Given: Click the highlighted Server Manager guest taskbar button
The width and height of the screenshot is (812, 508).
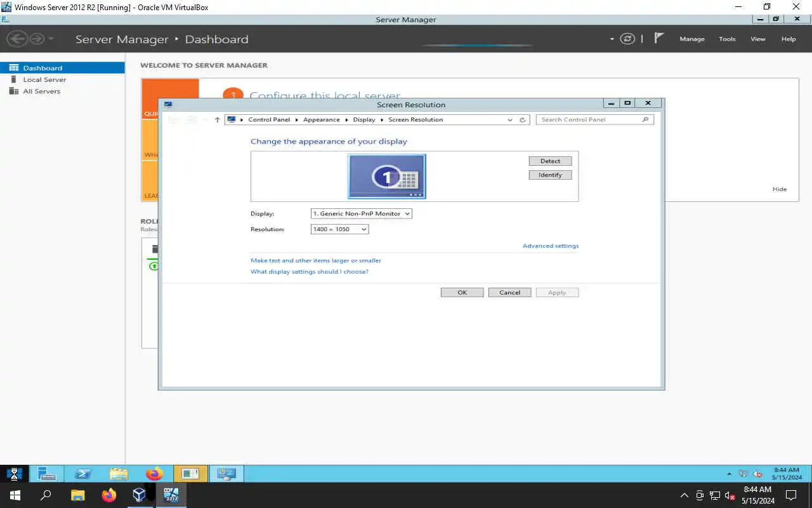Looking at the screenshot, I should (190, 474).
